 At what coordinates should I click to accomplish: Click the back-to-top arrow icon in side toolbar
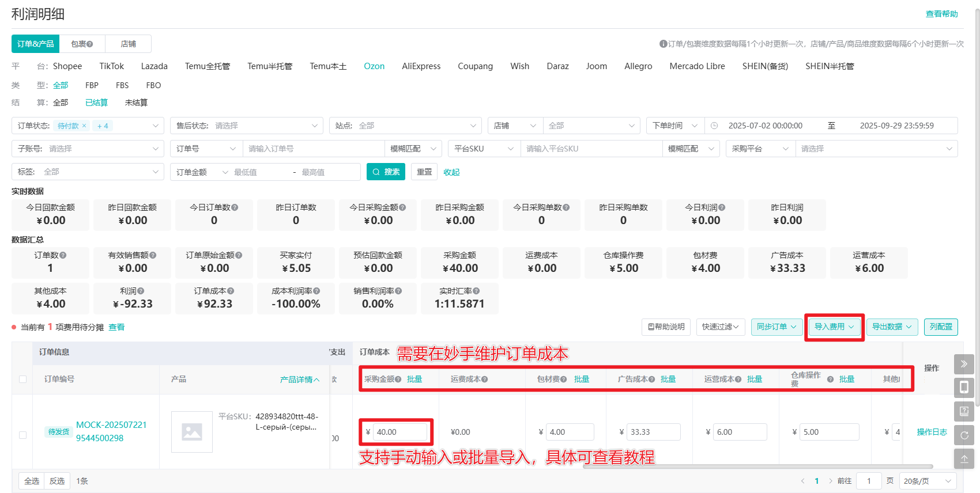[x=964, y=458]
